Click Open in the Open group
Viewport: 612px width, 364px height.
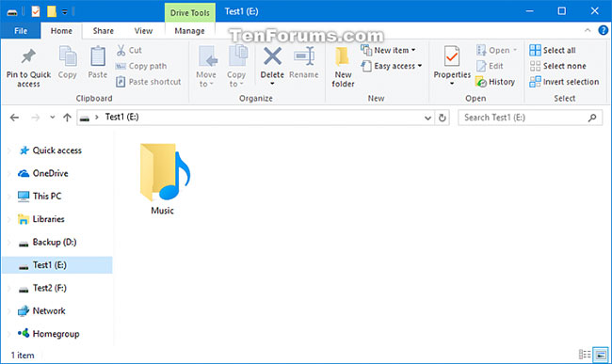point(496,50)
